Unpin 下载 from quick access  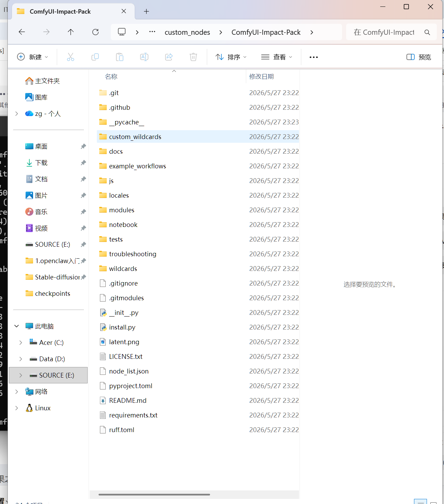(83, 163)
